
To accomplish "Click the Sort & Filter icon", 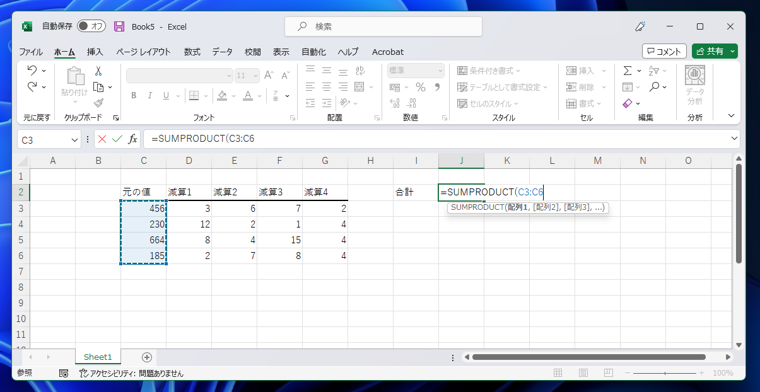I will (x=654, y=71).
